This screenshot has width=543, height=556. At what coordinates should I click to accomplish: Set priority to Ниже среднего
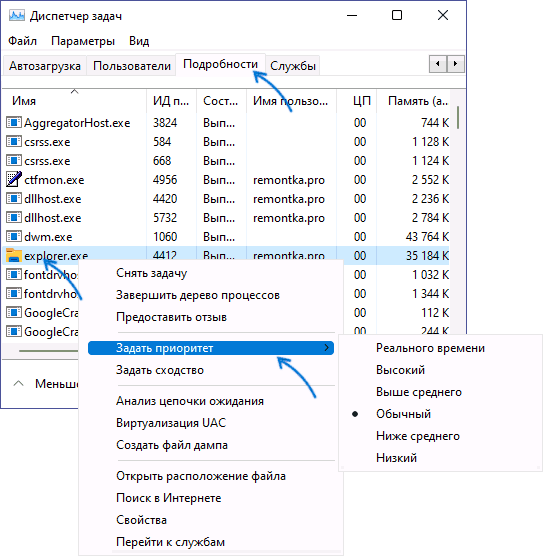pos(418,436)
